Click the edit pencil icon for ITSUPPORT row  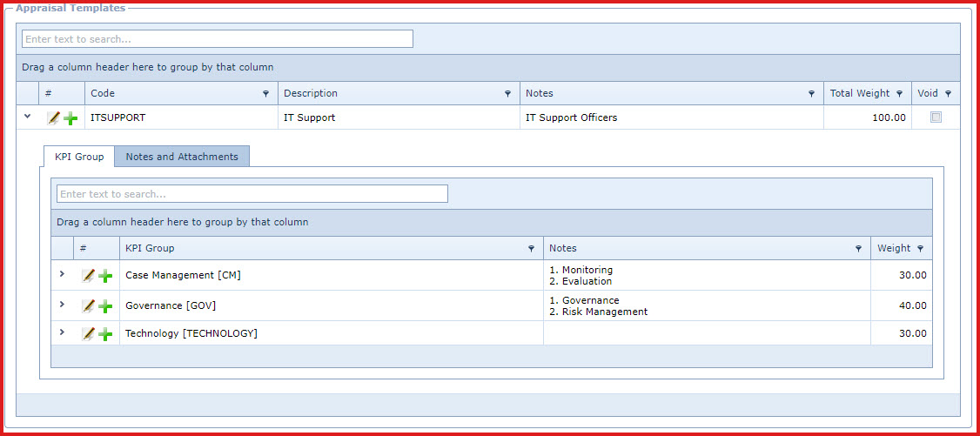tap(54, 117)
